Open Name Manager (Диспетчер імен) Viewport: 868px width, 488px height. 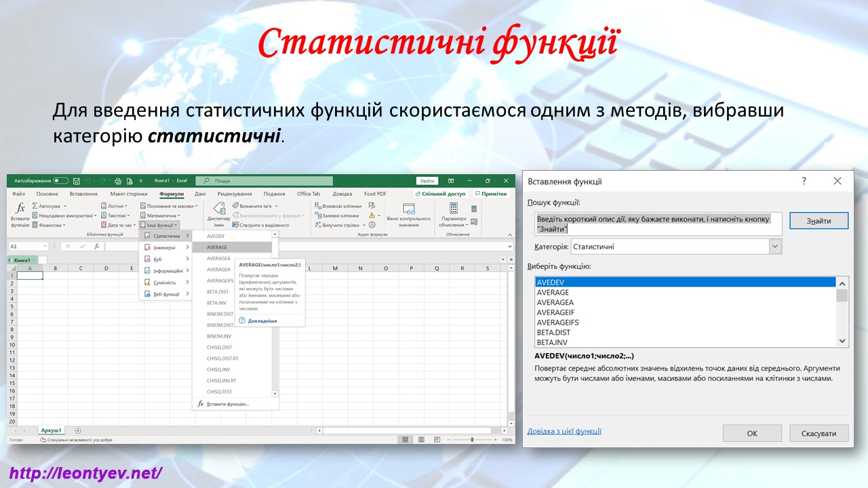(x=218, y=214)
